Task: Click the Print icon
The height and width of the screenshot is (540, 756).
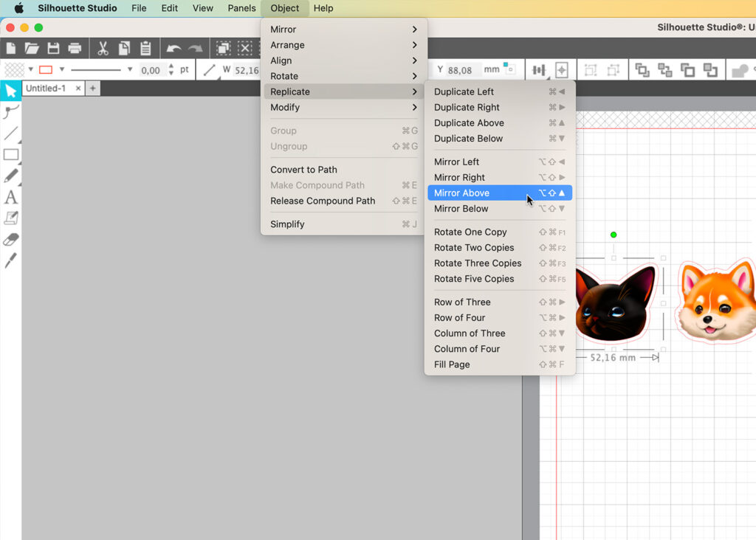Action: pyautogui.click(x=75, y=49)
